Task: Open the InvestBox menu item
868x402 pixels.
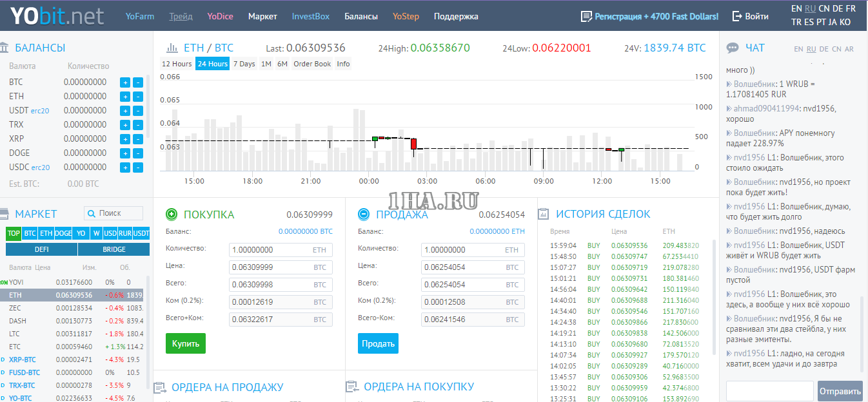Action: pyautogui.click(x=310, y=16)
